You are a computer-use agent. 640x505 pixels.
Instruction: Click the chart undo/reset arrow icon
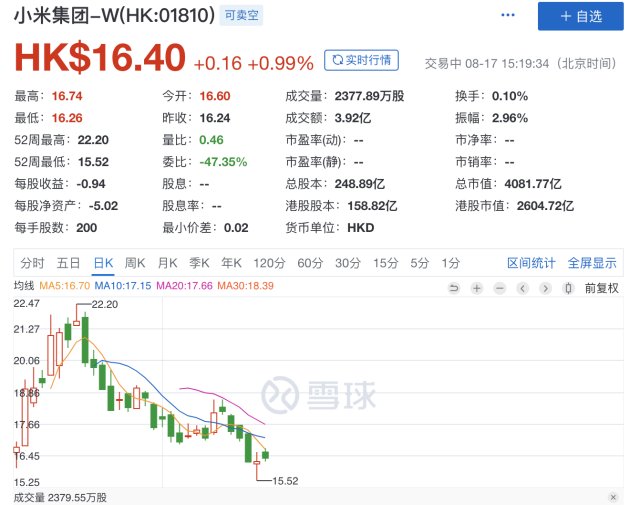(x=453, y=288)
